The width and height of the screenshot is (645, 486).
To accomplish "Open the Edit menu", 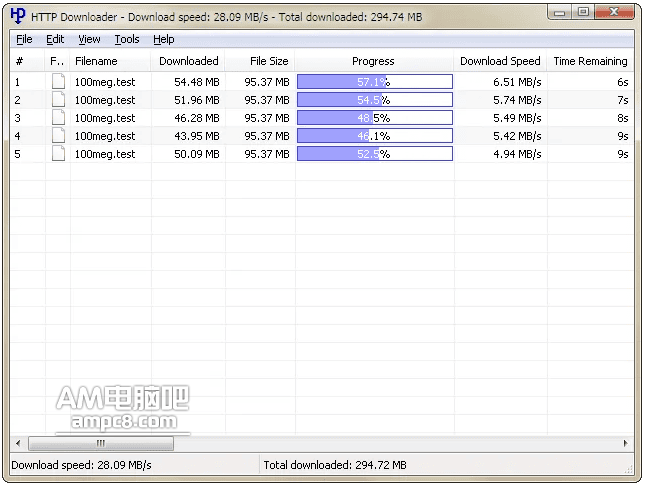I will pos(55,40).
